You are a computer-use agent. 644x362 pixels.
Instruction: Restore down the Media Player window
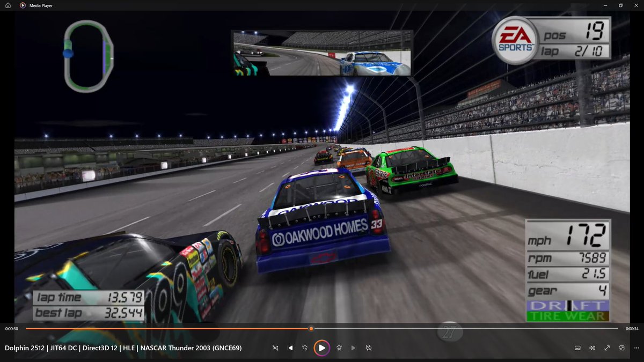tap(621, 5)
